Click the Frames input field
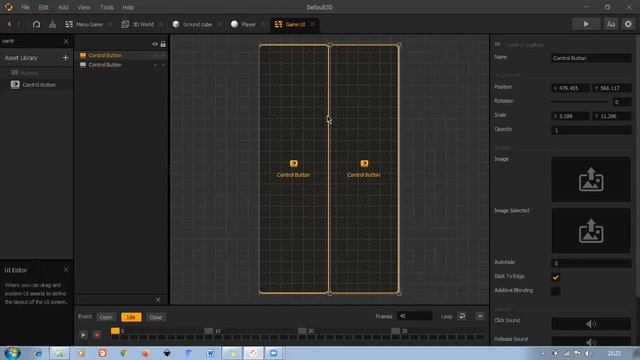The width and height of the screenshot is (640, 360). pos(414,316)
